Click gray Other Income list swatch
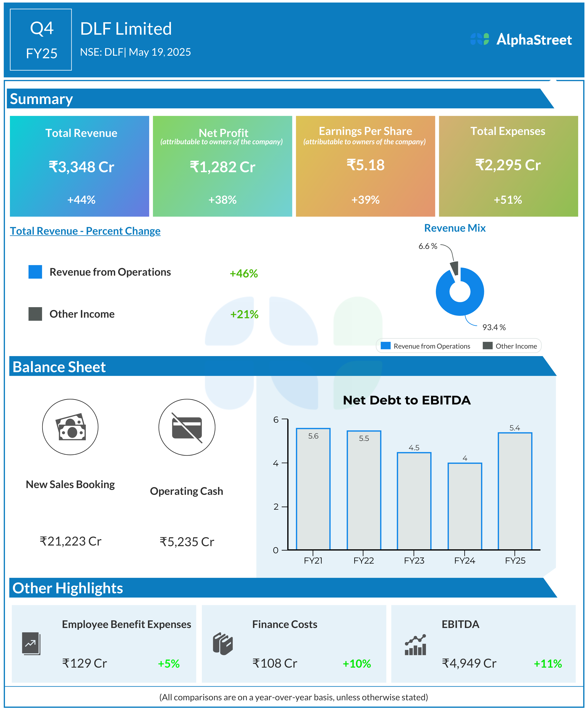588x712 pixels. 35,314
